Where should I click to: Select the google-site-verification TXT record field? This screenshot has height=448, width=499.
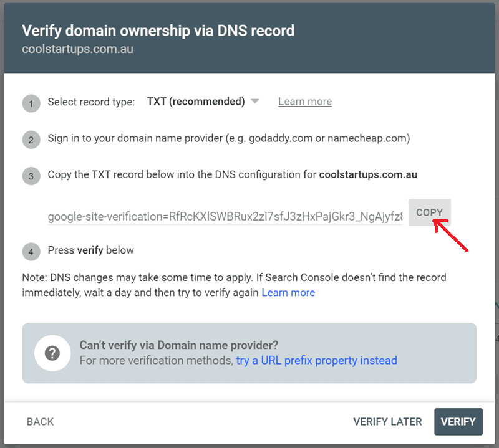click(x=225, y=217)
